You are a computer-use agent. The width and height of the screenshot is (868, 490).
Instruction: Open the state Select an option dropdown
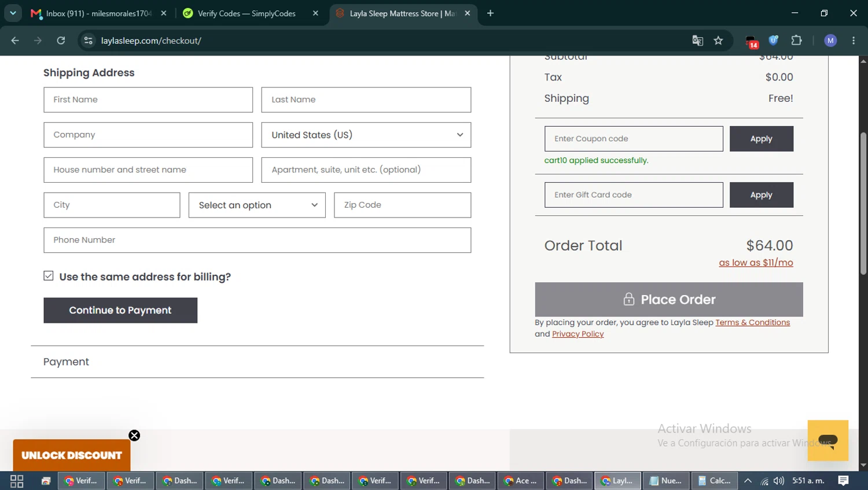click(x=257, y=205)
